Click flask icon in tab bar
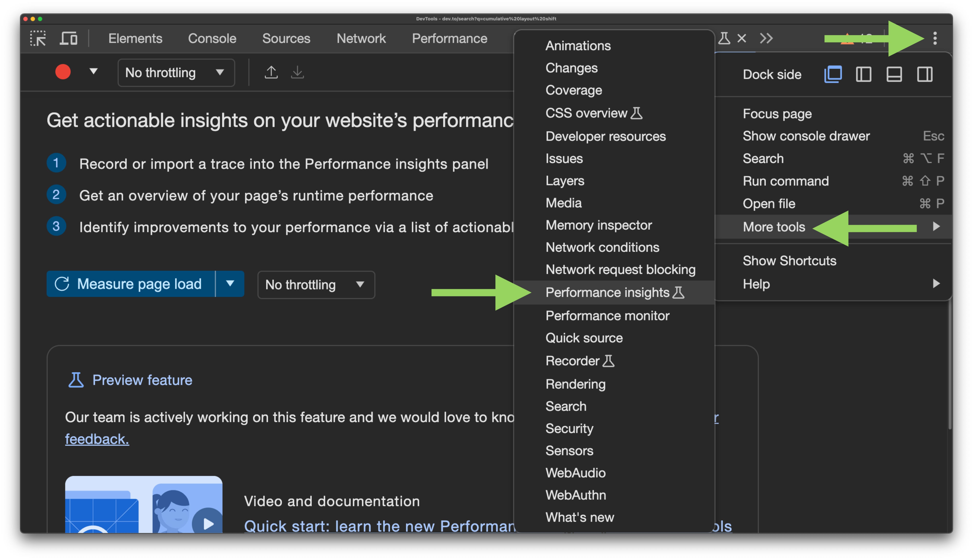 tap(724, 38)
